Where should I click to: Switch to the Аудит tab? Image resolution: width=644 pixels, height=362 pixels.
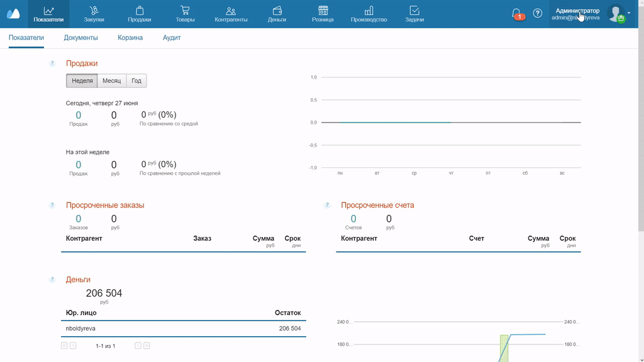172,38
